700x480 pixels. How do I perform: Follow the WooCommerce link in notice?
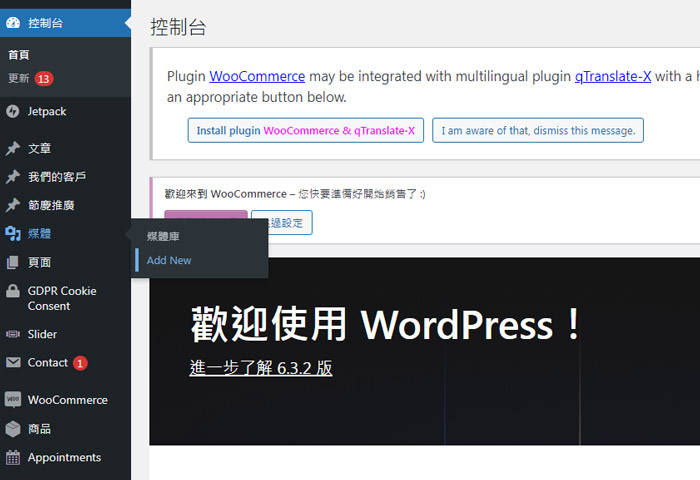click(x=257, y=76)
